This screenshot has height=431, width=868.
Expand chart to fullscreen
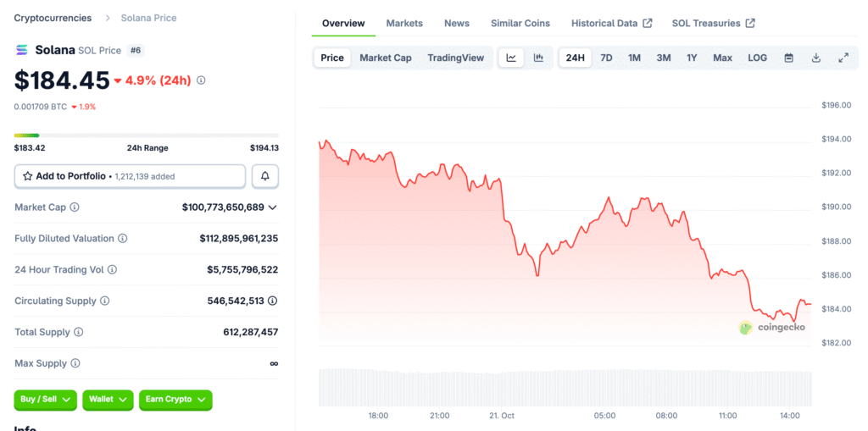coord(843,58)
